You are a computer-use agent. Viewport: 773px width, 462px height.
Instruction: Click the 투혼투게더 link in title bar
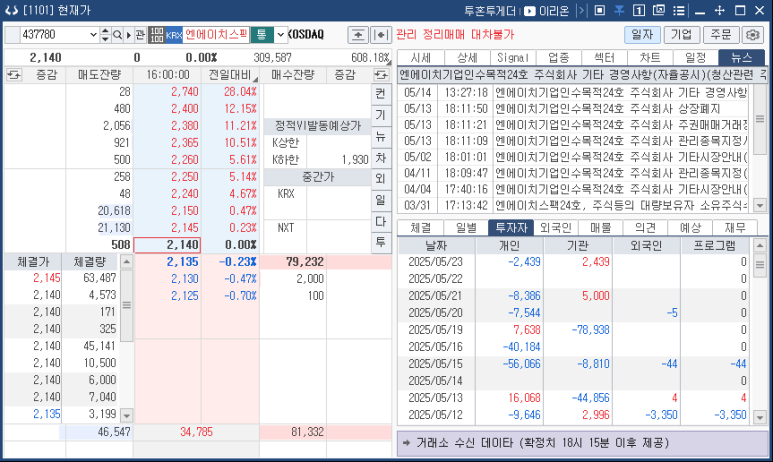click(490, 10)
